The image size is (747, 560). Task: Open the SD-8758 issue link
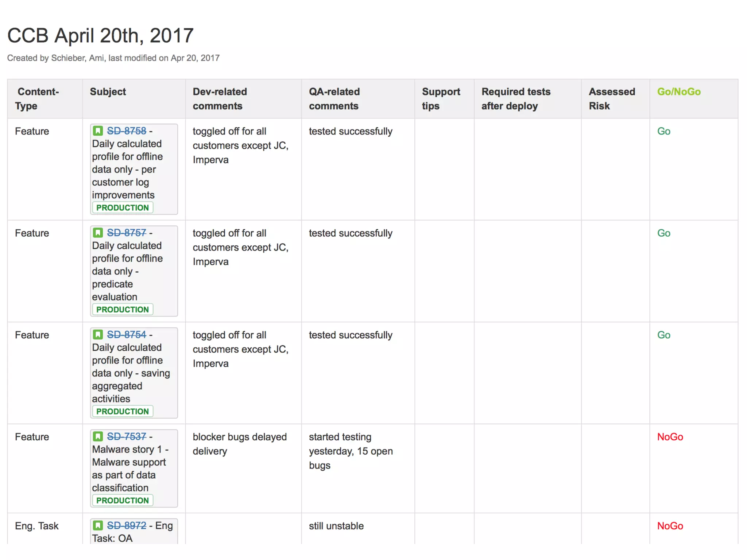tap(126, 131)
